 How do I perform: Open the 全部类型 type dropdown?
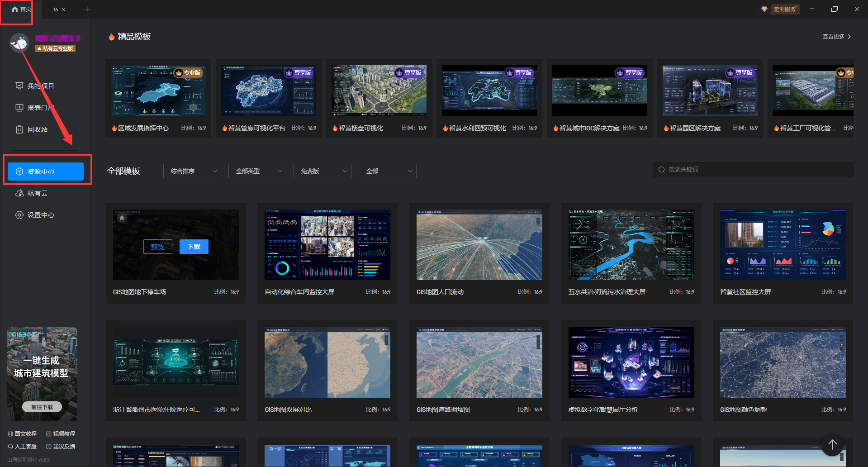pyautogui.click(x=257, y=171)
